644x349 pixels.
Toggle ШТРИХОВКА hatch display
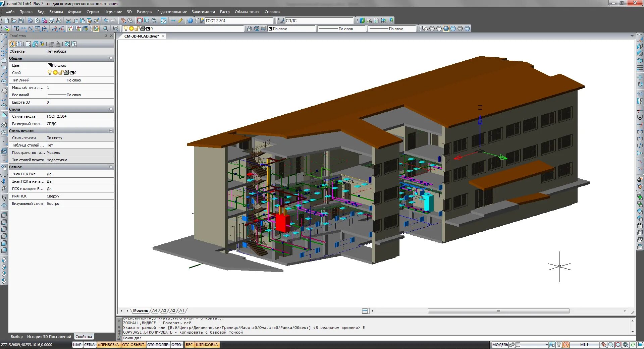tap(207, 345)
